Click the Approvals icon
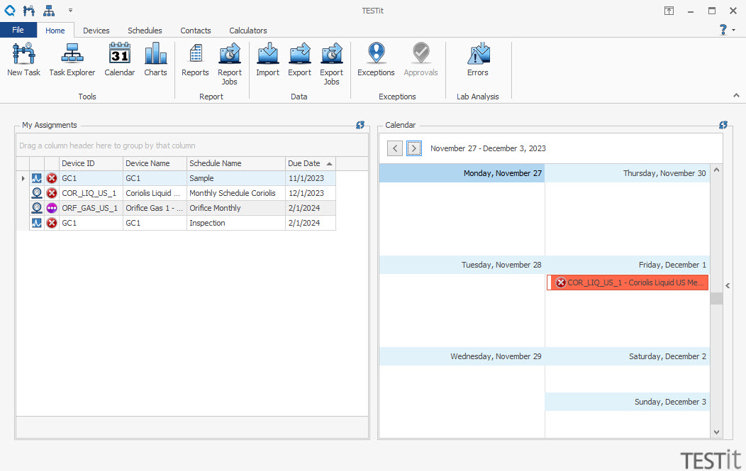This screenshot has width=746, height=471. [x=421, y=59]
